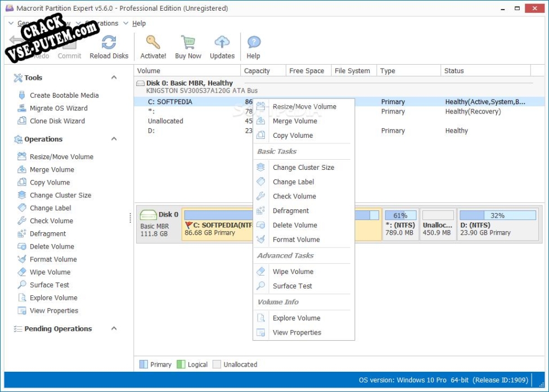549x392 pixels.
Task: Open the Help speech bubble icon
Action: point(254,42)
